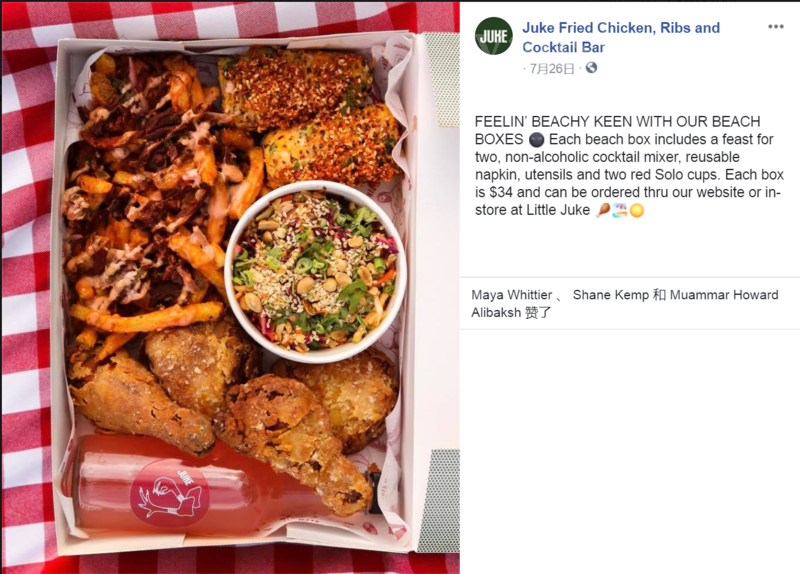The height and width of the screenshot is (574, 800).
Task: Click the globe public-audience icon
Action: tap(591, 69)
